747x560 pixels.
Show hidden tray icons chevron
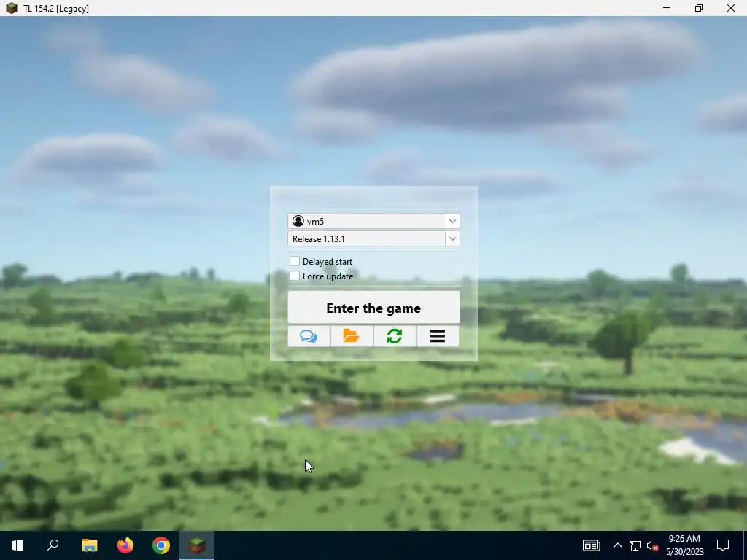[617, 545]
